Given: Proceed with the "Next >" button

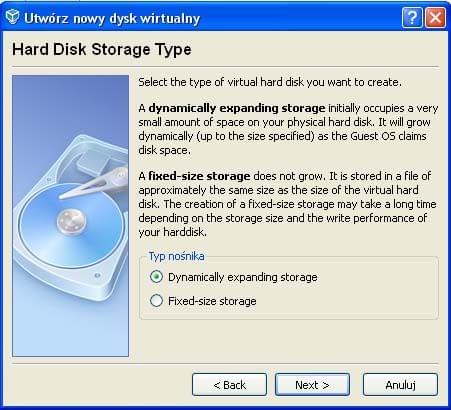Looking at the screenshot, I should pos(312,385).
